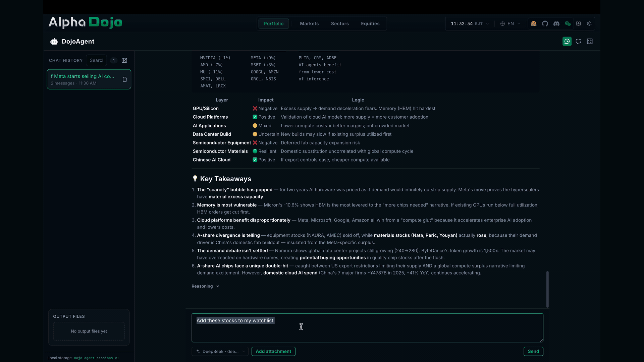The height and width of the screenshot is (362, 644).
Task: Click the Uncertain impact for Data Center Build
Action: (266, 134)
